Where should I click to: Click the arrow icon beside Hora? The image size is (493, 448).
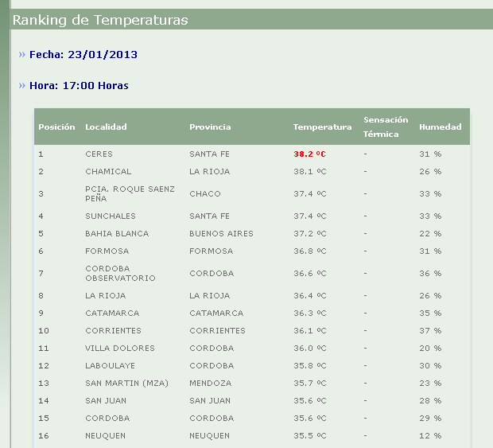click(x=22, y=85)
